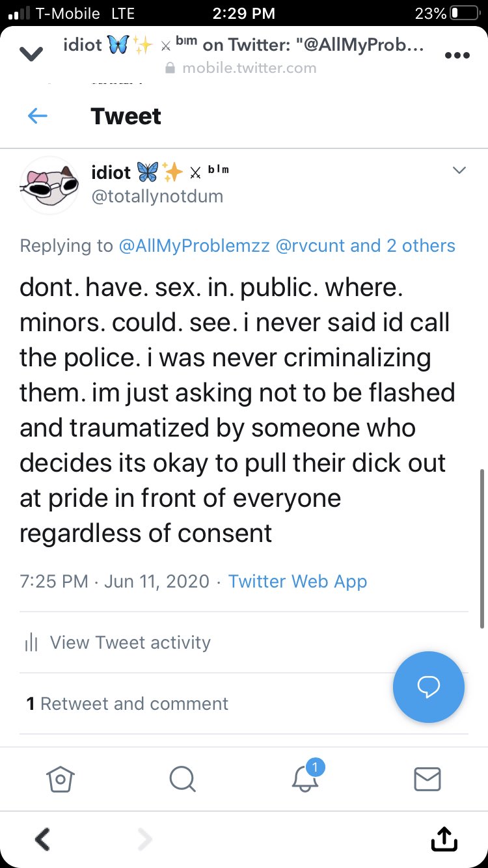Open the Search magnifier icon
Image resolution: width=488 pixels, height=868 pixels.
(182, 778)
